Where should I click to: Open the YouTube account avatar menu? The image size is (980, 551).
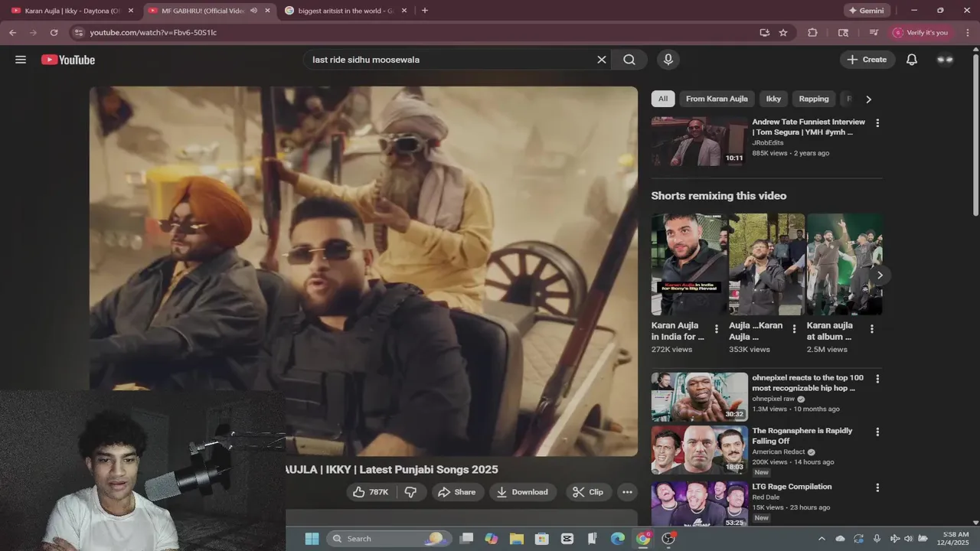point(945,60)
